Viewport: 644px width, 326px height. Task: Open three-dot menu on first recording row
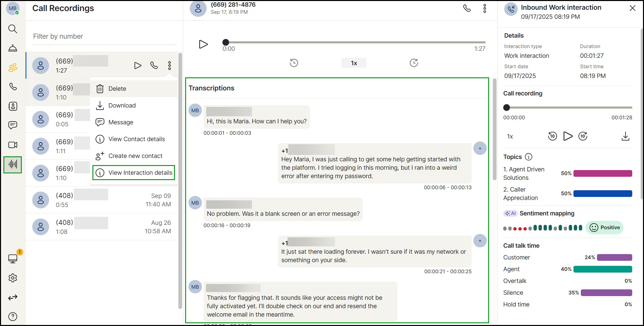(169, 66)
